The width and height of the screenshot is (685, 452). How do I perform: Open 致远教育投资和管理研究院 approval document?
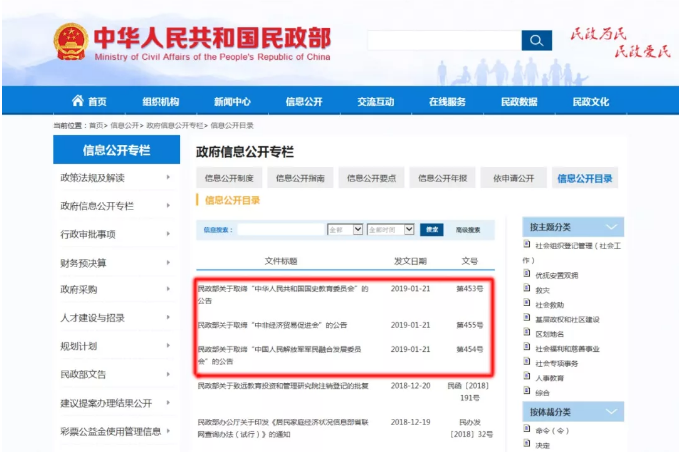283,386
